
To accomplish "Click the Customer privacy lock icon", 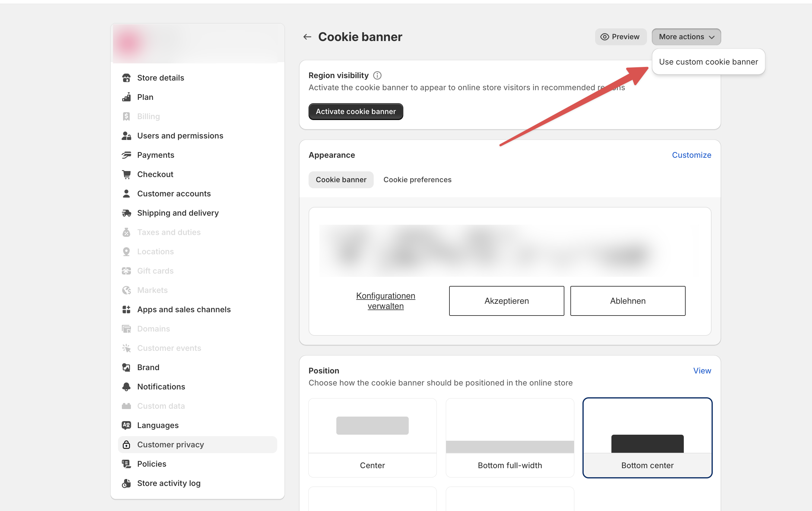I will tap(126, 445).
